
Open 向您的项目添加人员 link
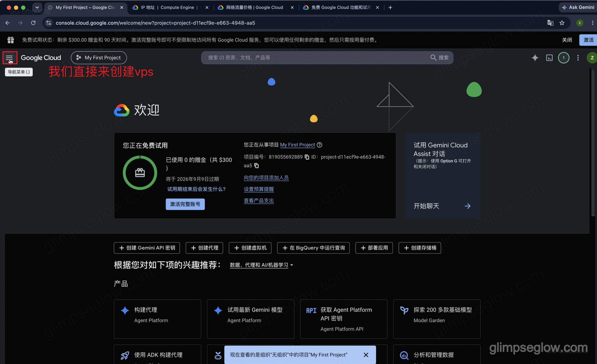pyautogui.click(x=266, y=178)
